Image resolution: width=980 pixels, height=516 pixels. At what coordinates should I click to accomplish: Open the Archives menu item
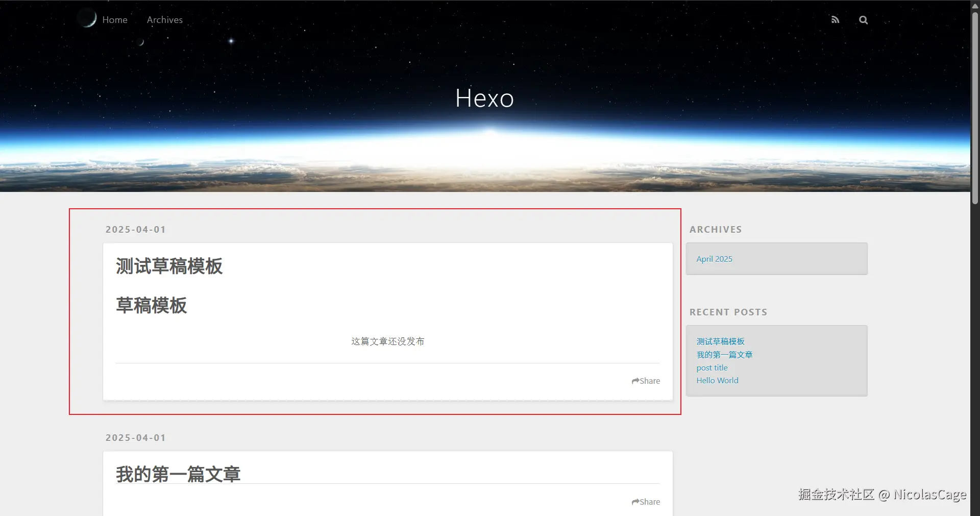tap(164, 20)
